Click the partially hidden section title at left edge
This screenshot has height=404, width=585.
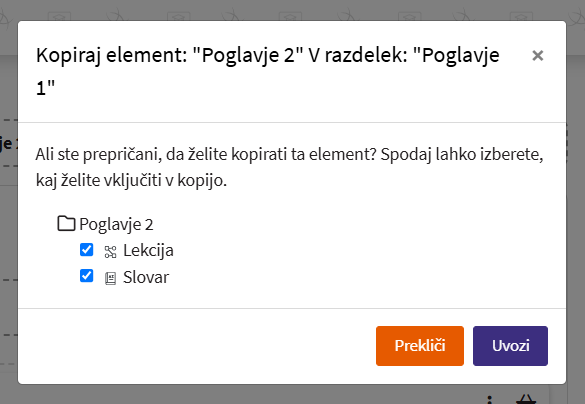coord(7,144)
